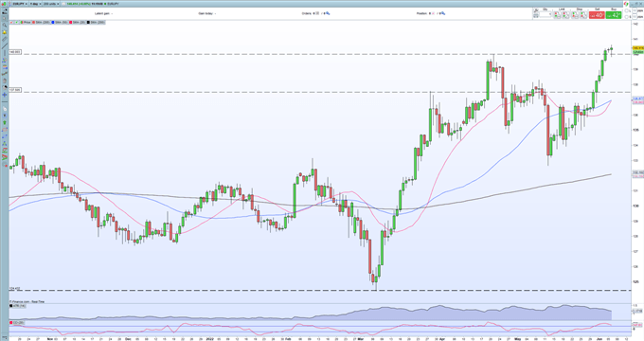Select the vertical line tool
This screenshot has width=644, height=341.
point(5,53)
